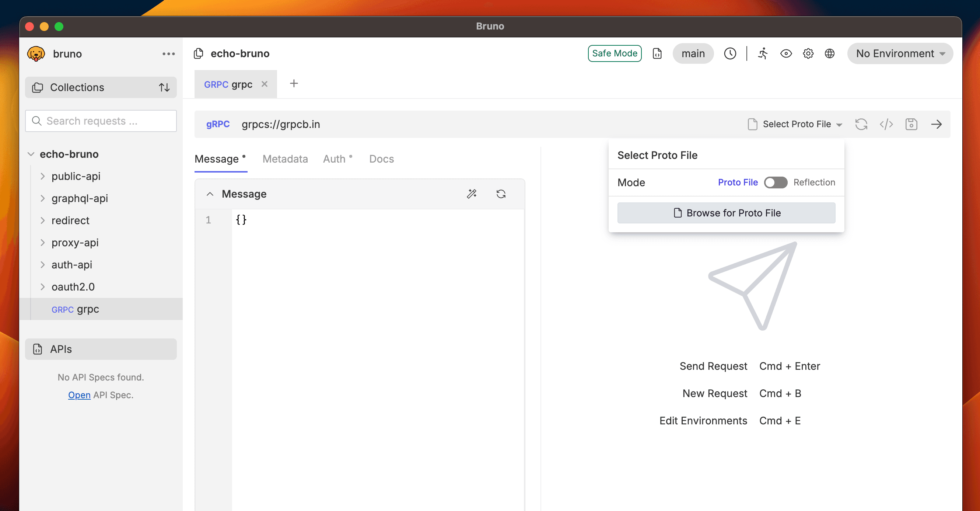Screen dimensions: 980x511
Task: Toggle Proto File / Reflection mode switch
Action: pos(775,182)
